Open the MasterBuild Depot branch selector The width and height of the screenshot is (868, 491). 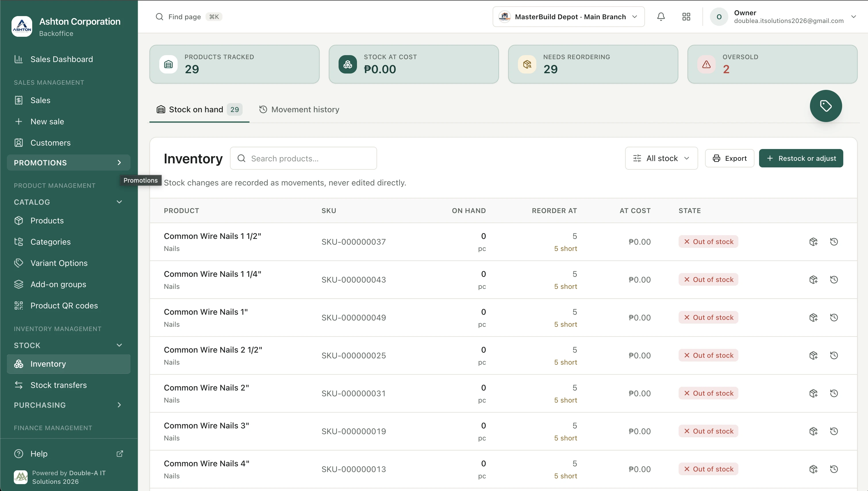tap(568, 17)
